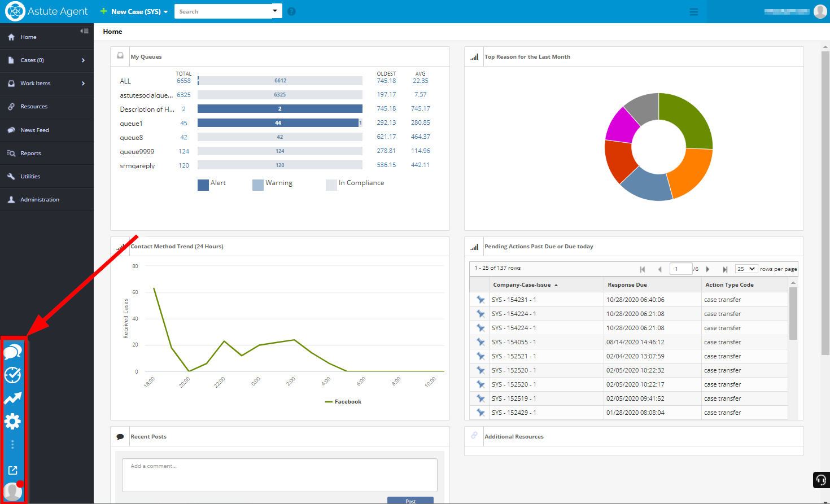
Task: Go to next page of pending actions
Action: [x=707, y=269]
